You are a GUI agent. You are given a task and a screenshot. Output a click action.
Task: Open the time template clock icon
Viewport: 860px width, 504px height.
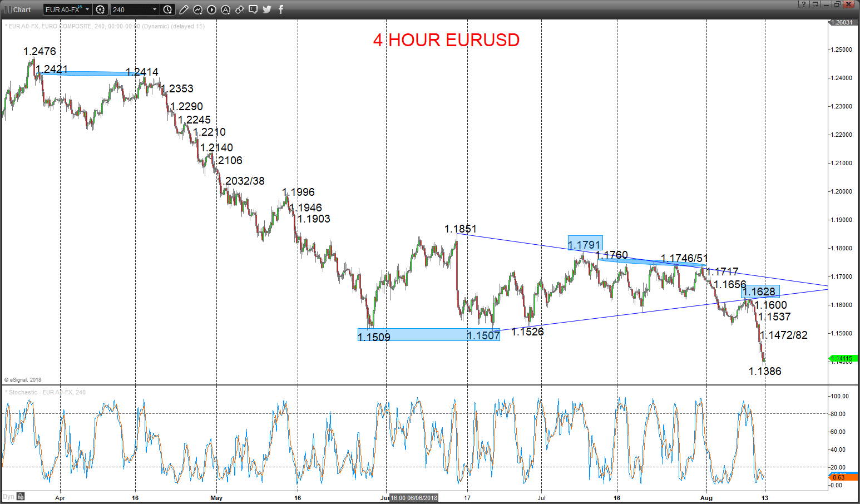click(168, 9)
